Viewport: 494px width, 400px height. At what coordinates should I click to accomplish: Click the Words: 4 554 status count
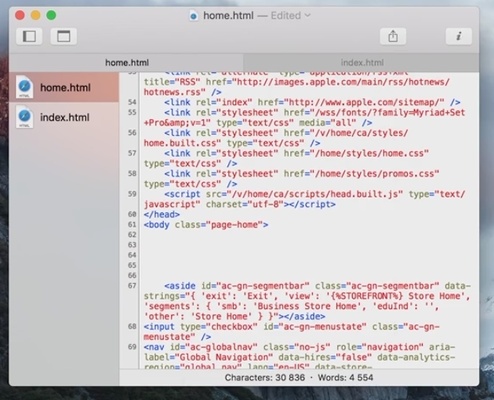[345, 377]
